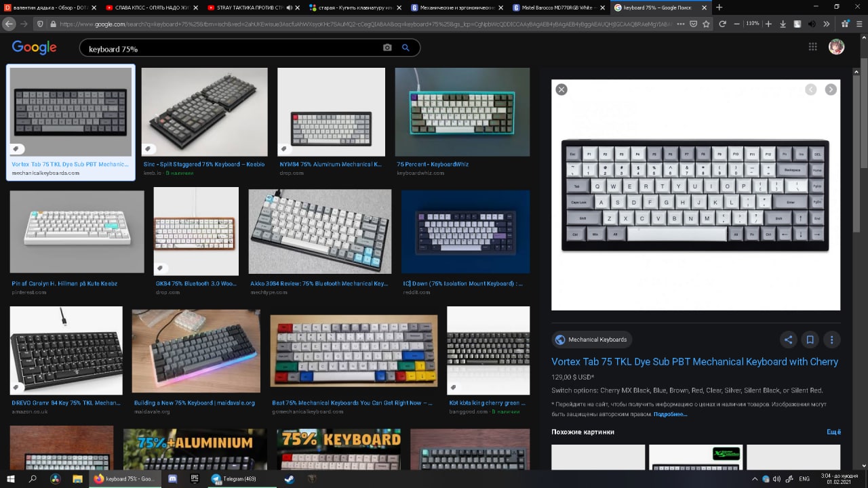Open Steam from the taskbar
The image size is (868, 488).
click(288, 479)
